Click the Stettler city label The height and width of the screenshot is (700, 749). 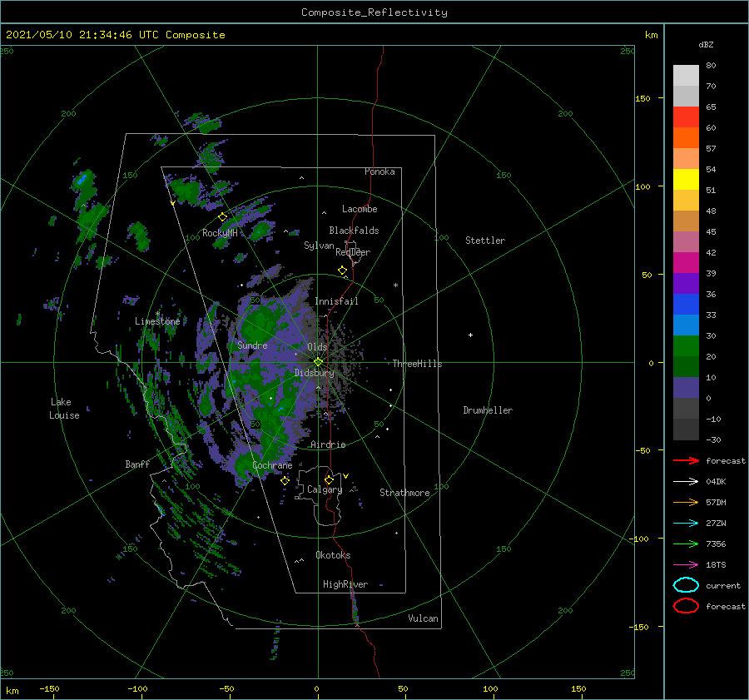point(485,241)
